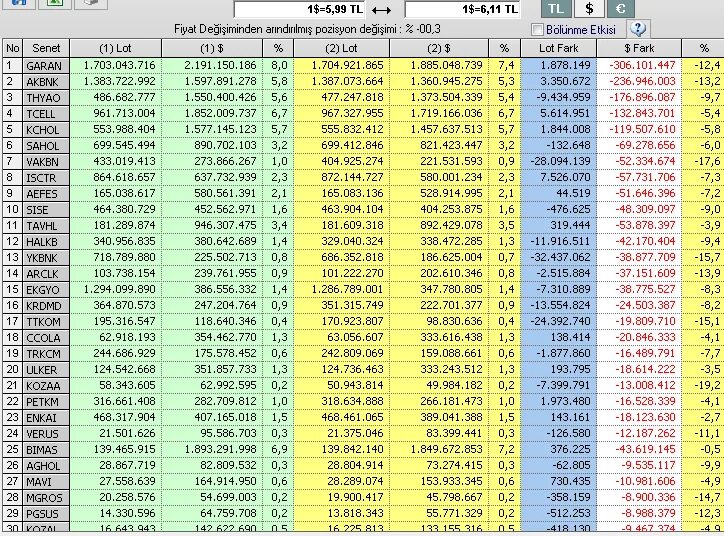Image resolution: width=724 pixels, height=536 pixels.
Task: Select the KOZAA row label
Action: click(x=46, y=385)
